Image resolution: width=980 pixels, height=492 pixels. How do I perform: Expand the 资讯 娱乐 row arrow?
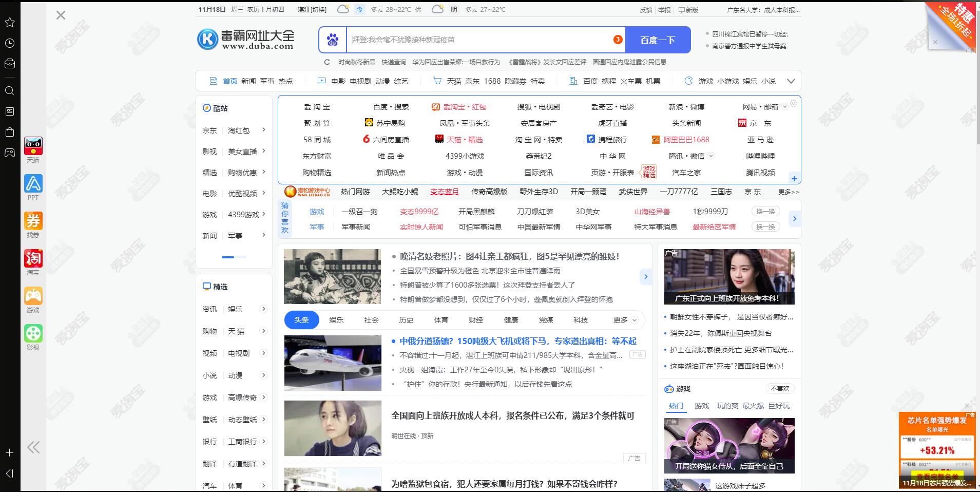point(264,309)
